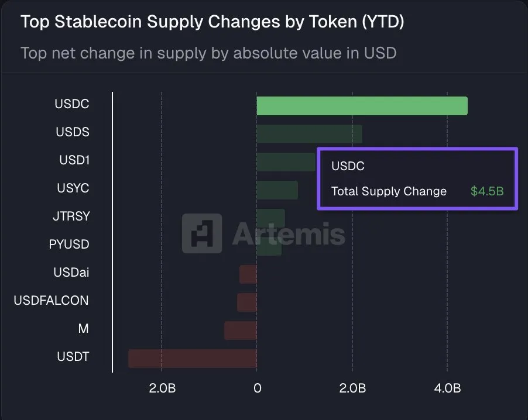Click the chart title text

212,22
